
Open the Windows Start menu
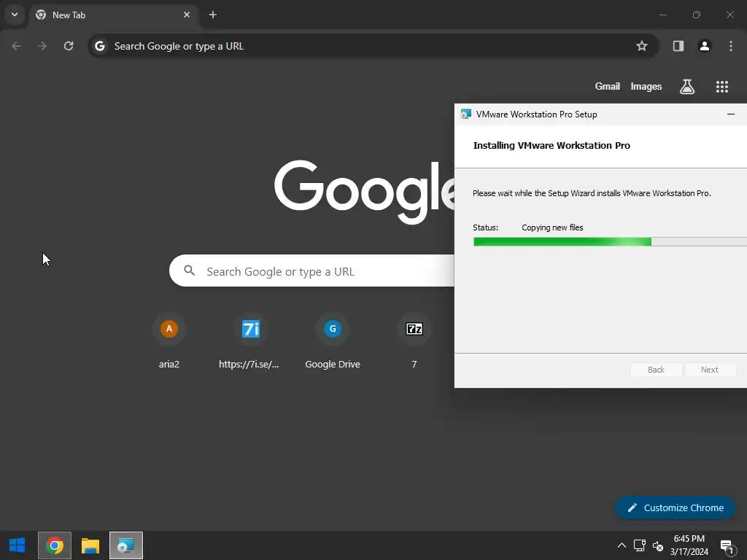tap(18, 545)
